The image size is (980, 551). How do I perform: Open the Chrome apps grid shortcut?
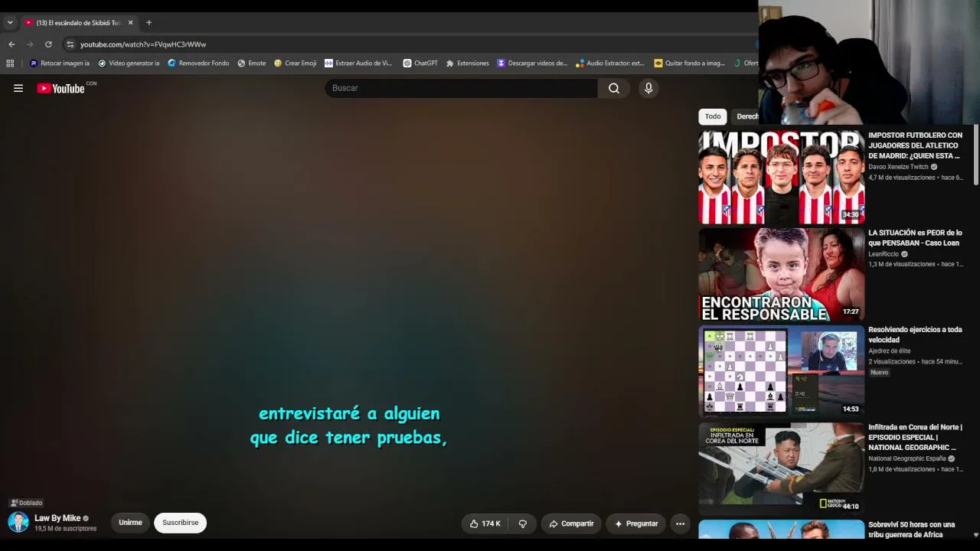[x=10, y=64]
